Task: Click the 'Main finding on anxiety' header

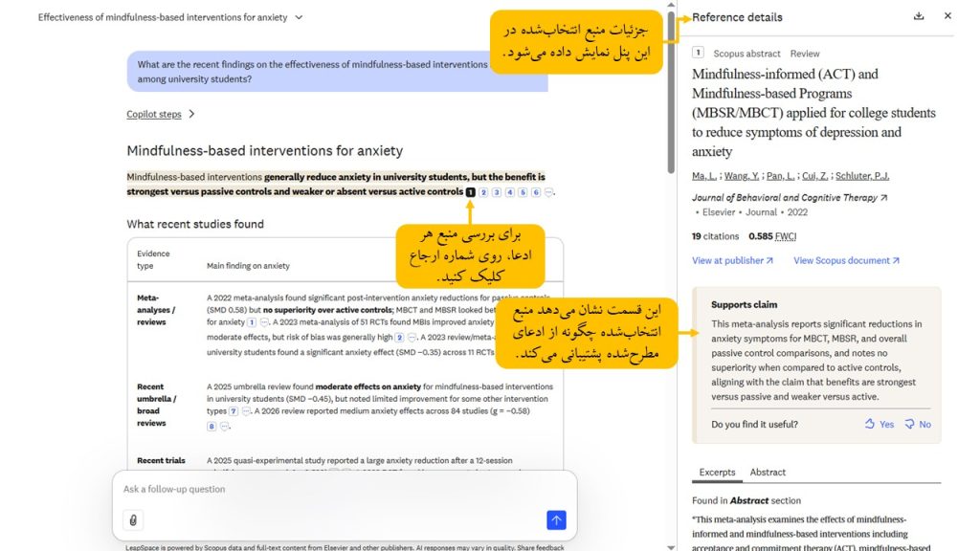Action: coord(248,266)
